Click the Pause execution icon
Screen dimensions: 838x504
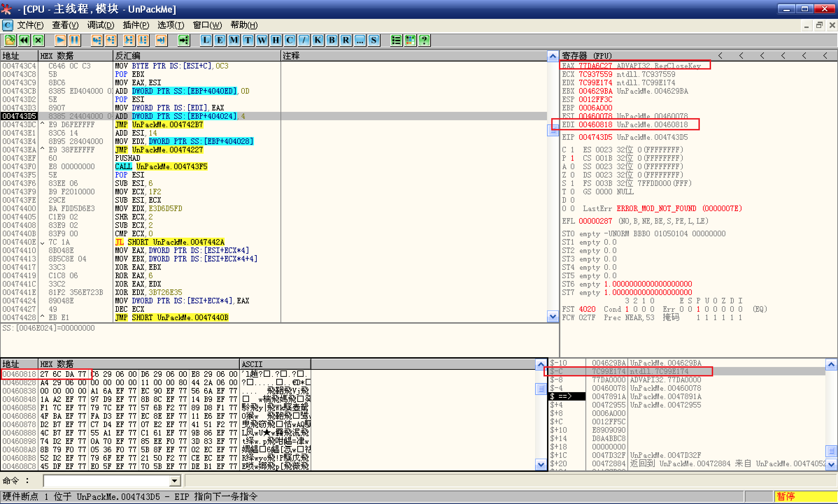click(74, 40)
